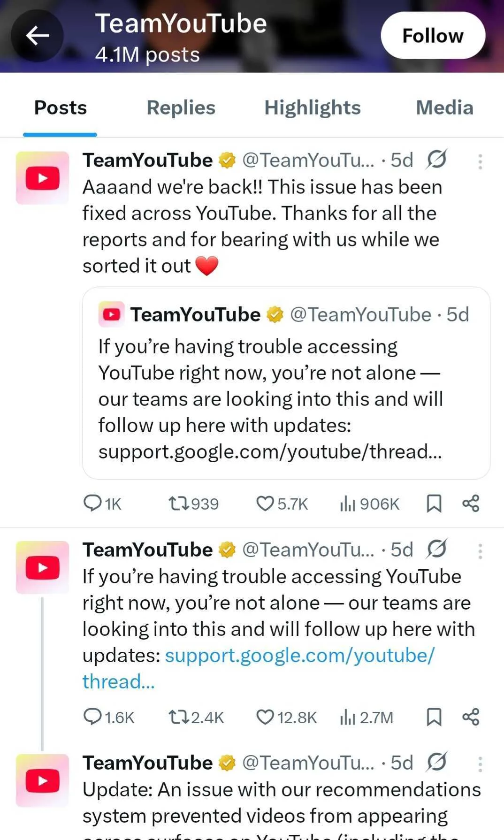The height and width of the screenshot is (840, 504).
Task: Click the verified badge next to TeamYouTube
Action: [x=227, y=160]
